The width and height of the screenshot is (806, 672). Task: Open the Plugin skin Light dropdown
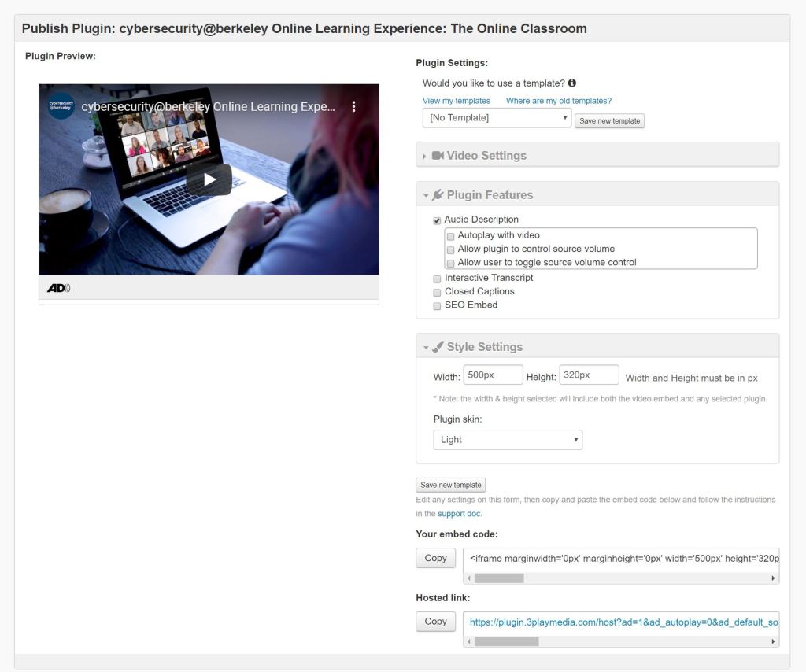(x=508, y=440)
